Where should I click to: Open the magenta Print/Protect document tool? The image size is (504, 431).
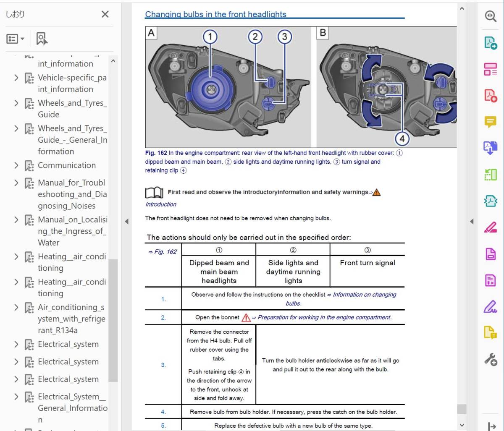490,254
